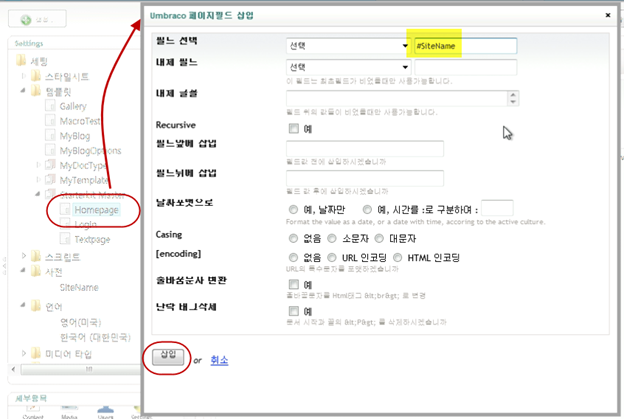The image size is (624, 419).
Task: Click the MyBlog template file icon
Action: coord(50,135)
